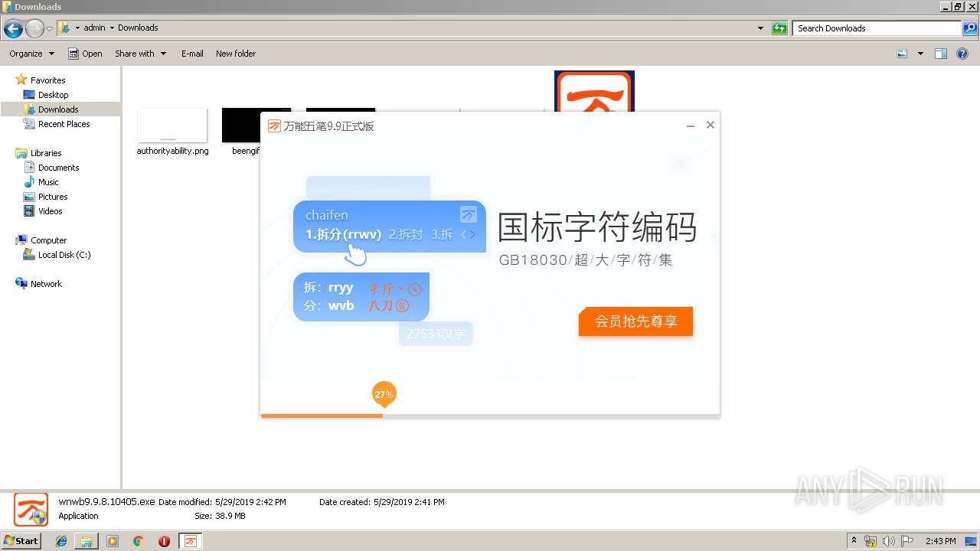Click E-mail in the Explorer toolbar
The height and width of the screenshot is (551, 980).
click(x=192, y=54)
